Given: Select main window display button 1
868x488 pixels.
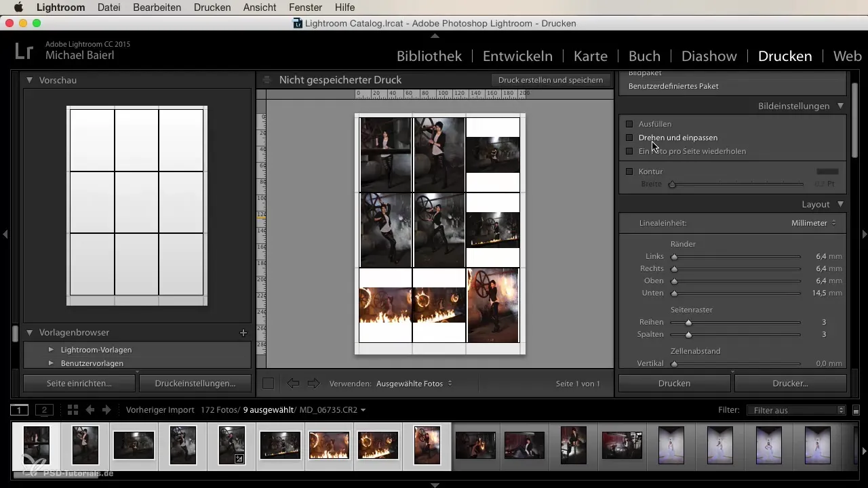Looking at the screenshot, I should (x=20, y=409).
